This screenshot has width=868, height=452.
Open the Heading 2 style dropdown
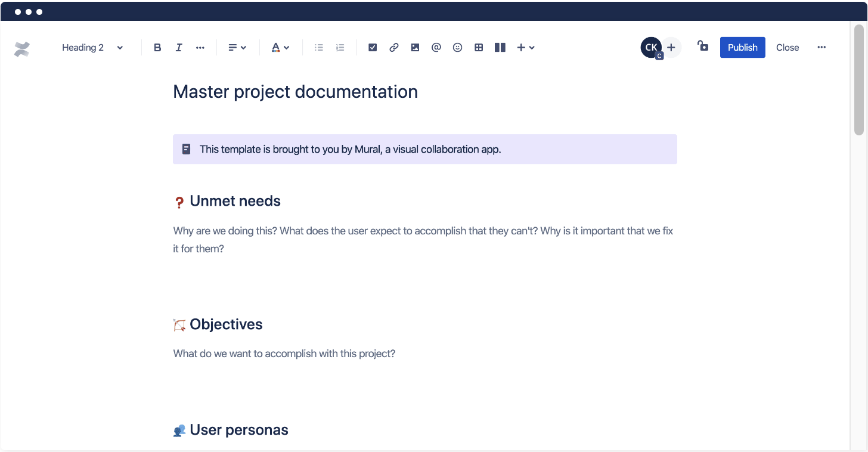pos(92,47)
